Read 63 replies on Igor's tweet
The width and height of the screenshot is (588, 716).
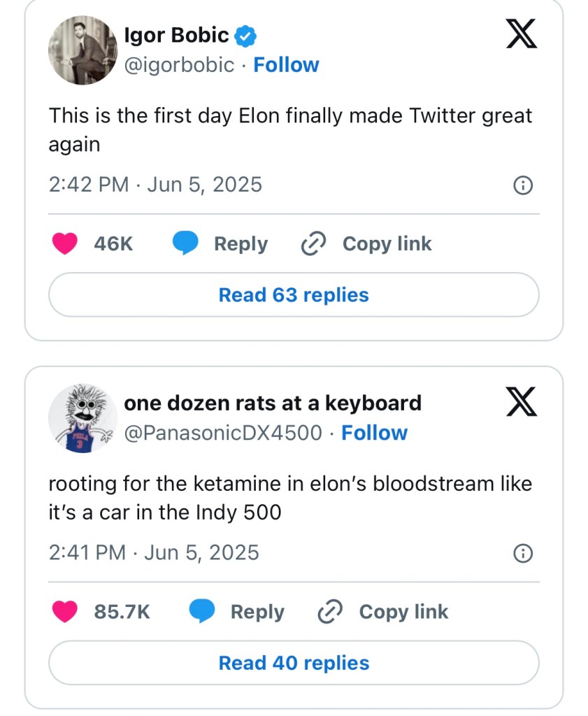point(294,295)
